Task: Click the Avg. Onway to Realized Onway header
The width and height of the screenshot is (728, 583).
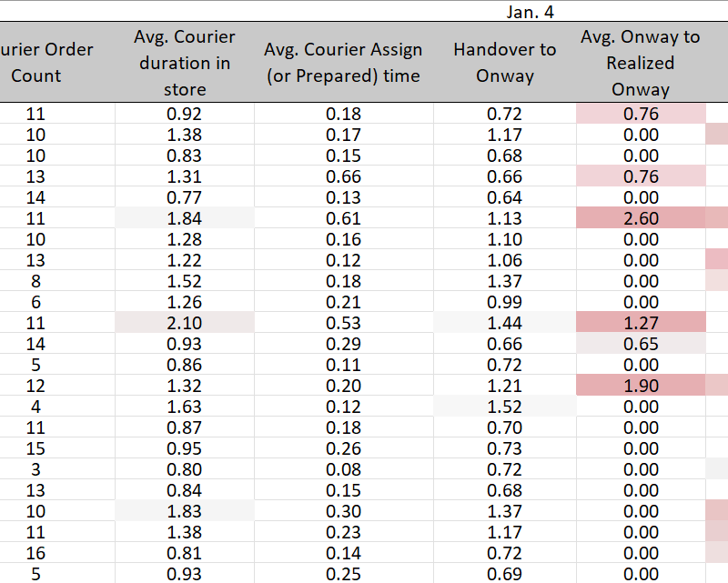Action: (641, 63)
